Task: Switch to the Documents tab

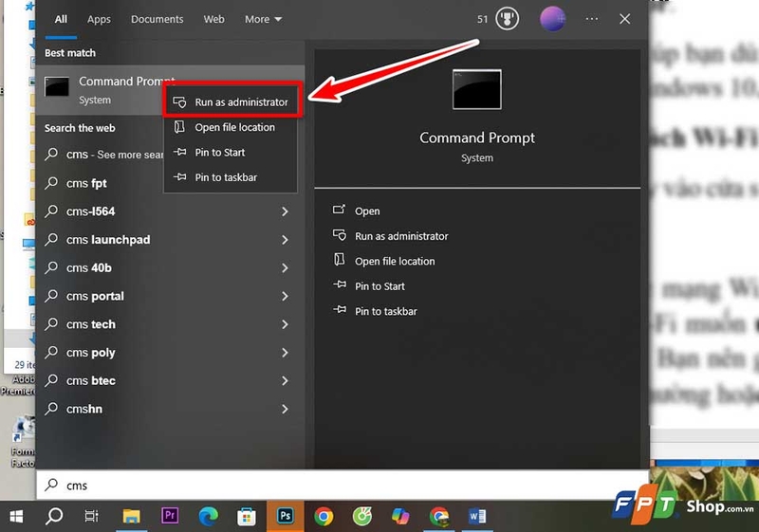Action: click(x=157, y=19)
